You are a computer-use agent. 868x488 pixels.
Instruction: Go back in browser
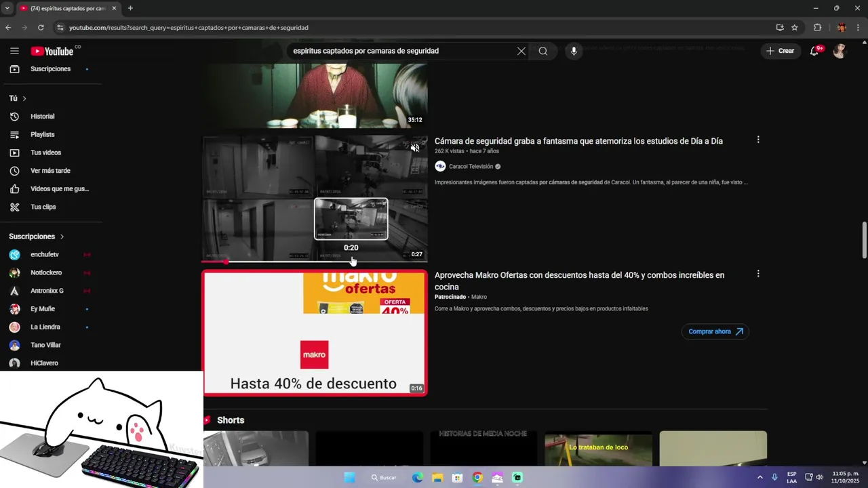pos(8,28)
